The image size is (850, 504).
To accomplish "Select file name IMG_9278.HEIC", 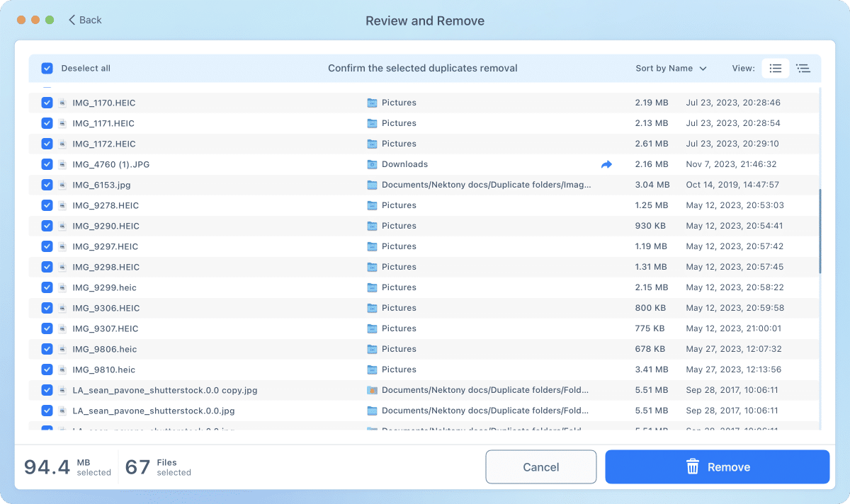I will (x=106, y=205).
